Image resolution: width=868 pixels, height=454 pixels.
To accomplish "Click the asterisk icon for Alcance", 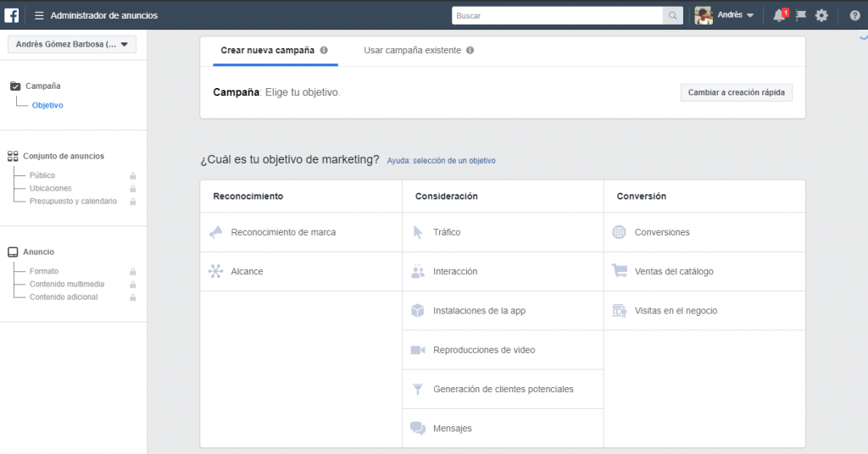I will click(215, 272).
